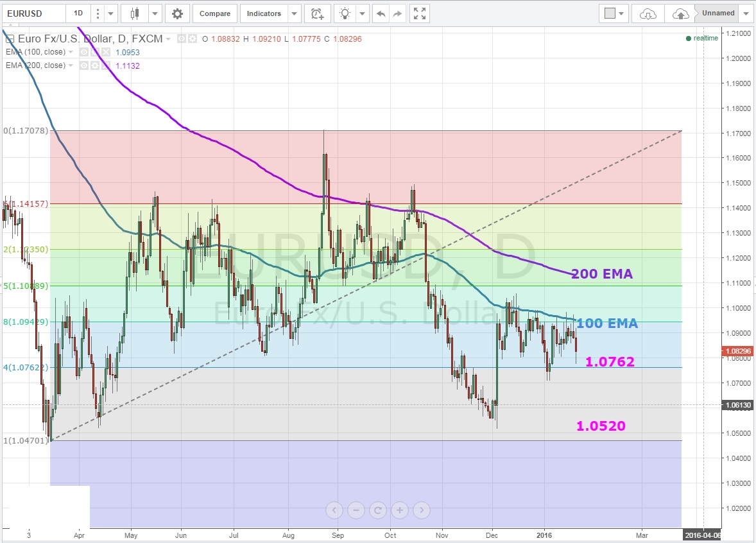The width and height of the screenshot is (756, 543).
Task: Enter fullscreen mode with expand icon
Action: coord(419,13)
